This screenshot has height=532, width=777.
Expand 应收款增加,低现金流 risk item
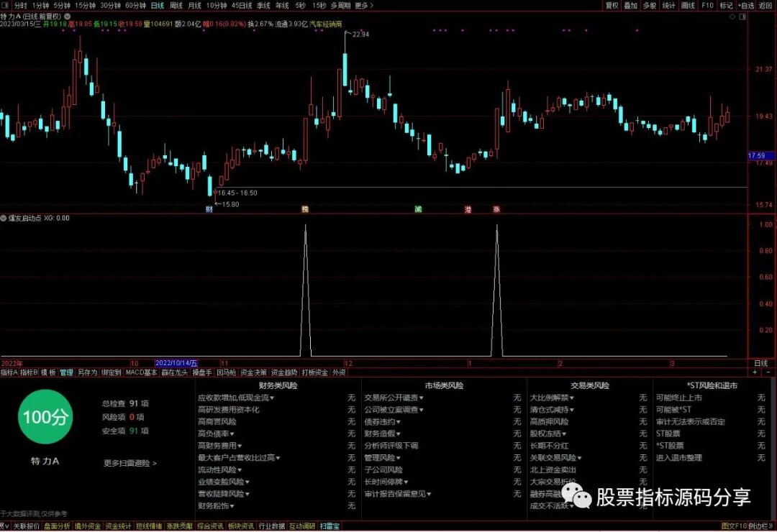click(236, 398)
